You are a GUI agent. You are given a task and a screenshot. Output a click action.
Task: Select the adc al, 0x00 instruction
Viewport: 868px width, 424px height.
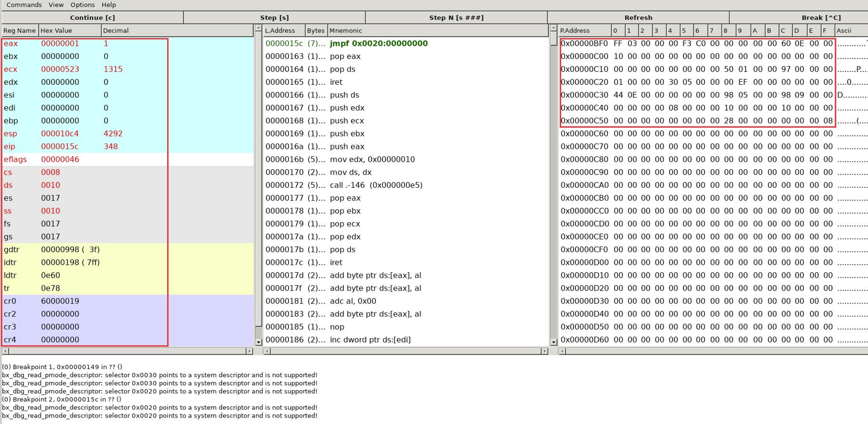405,301
